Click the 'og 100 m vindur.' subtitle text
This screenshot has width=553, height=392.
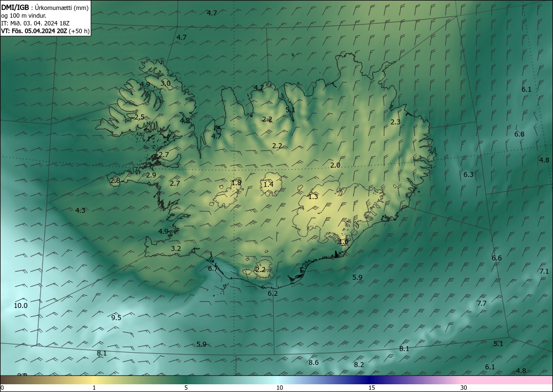point(24,15)
